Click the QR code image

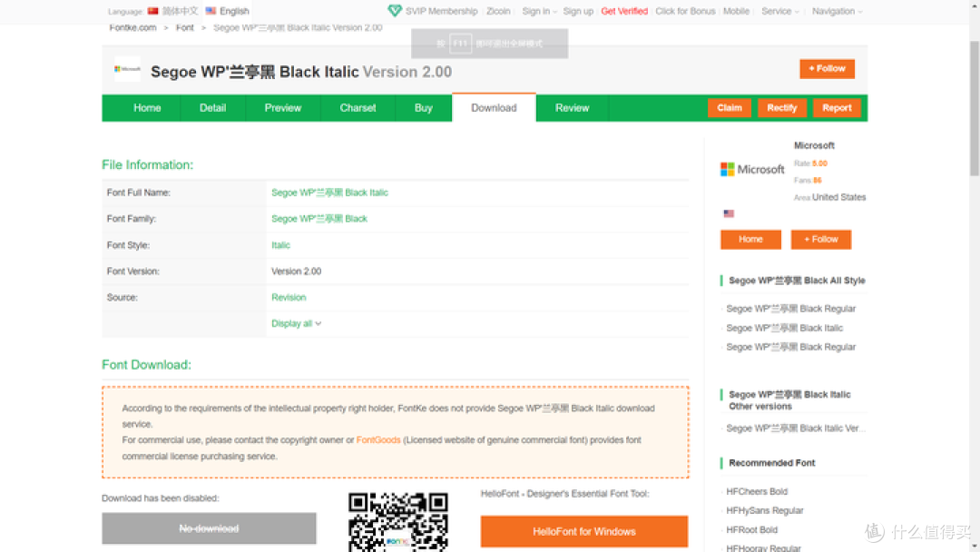pos(398,522)
